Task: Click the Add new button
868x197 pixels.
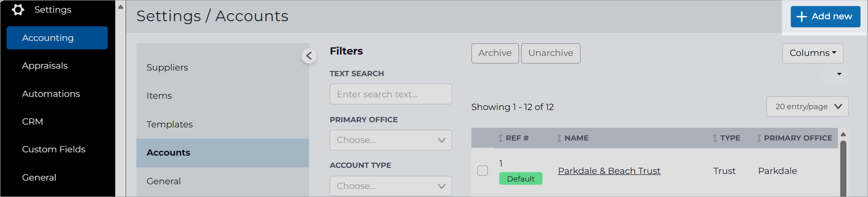Action: point(825,16)
